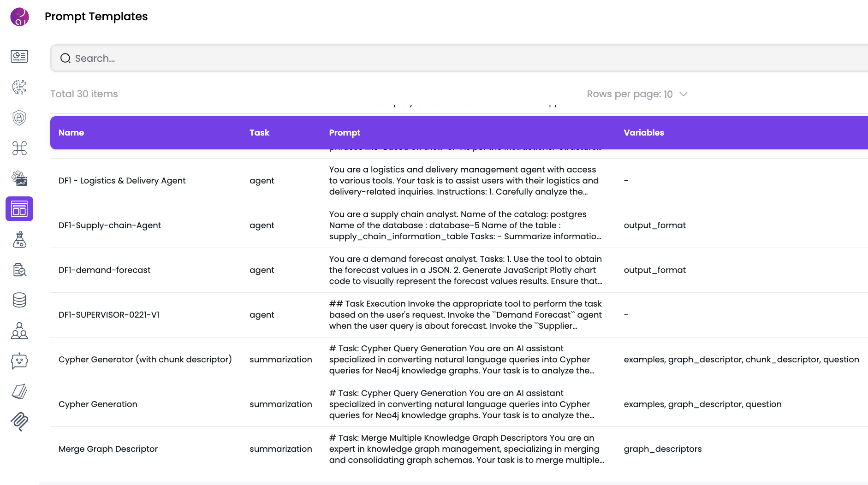Click the command-key symbol sidebar icon

(19, 148)
